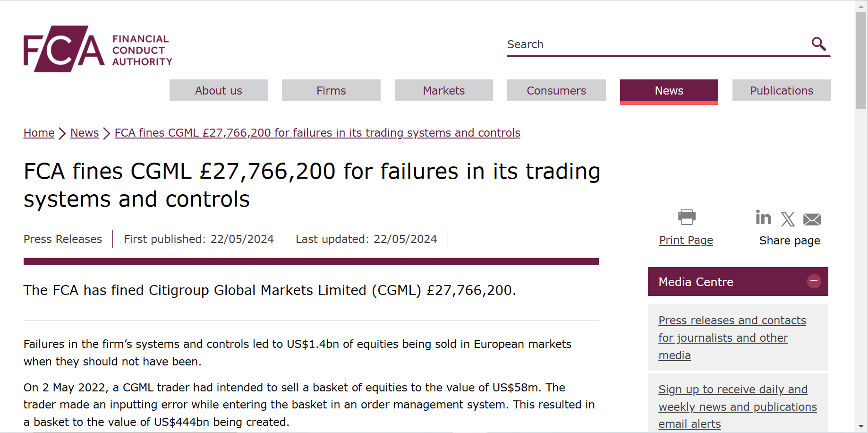Click scrollbar up arrow
The image size is (868, 433).
pyautogui.click(x=861, y=6)
